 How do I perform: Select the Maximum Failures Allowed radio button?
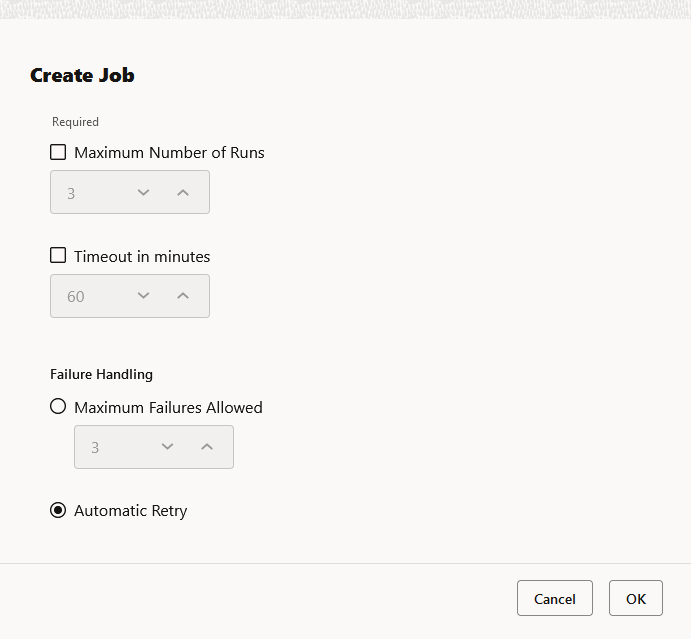tap(58, 407)
